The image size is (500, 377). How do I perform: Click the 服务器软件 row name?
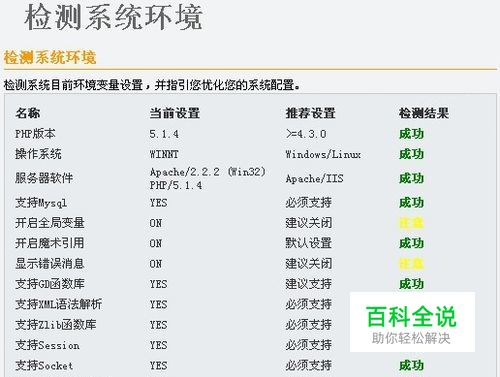pos(44,178)
